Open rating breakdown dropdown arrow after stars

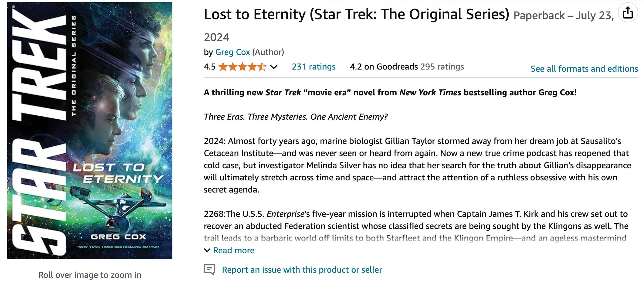[274, 67]
